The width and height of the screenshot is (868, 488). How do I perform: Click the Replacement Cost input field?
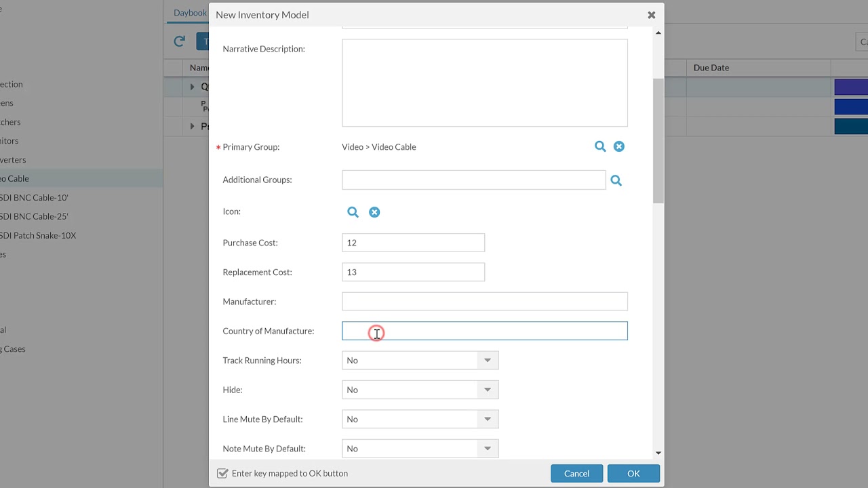[413, 272]
